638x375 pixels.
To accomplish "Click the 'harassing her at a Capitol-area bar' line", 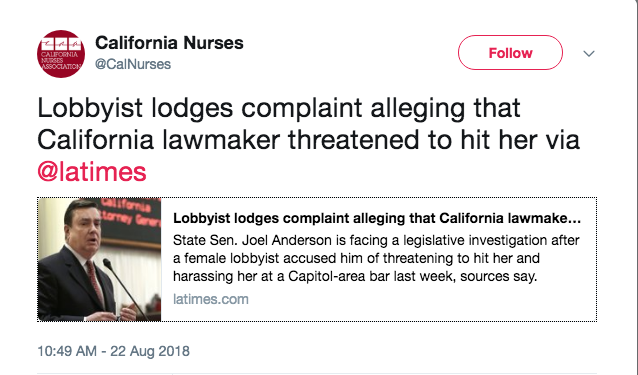I will click(355, 276).
